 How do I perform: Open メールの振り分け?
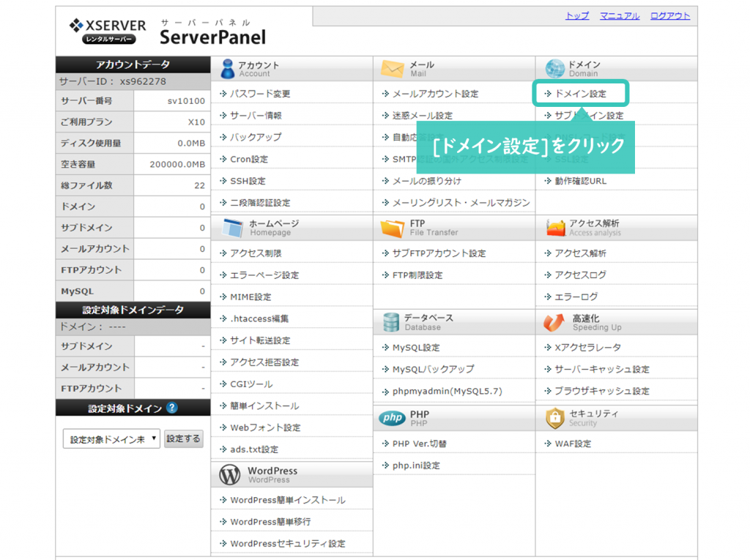[427, 182]
